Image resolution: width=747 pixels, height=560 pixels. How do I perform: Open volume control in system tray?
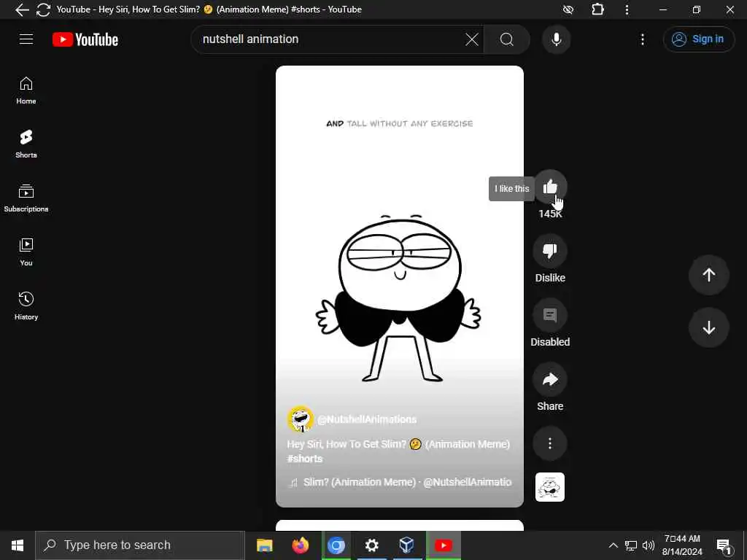(648, 545)
